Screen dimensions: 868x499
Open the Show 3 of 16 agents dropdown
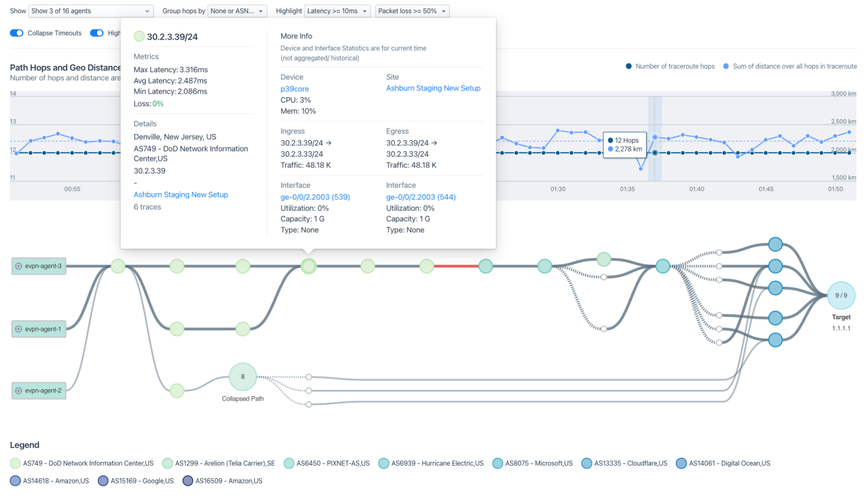[90, 11]
